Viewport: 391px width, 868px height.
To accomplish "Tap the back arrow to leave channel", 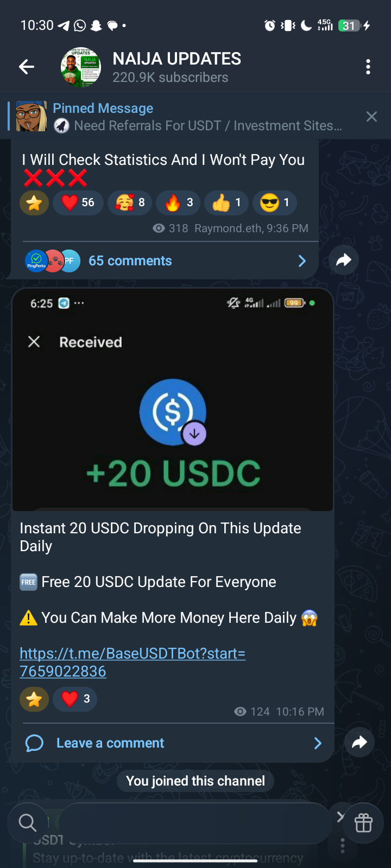I will 27,67.
